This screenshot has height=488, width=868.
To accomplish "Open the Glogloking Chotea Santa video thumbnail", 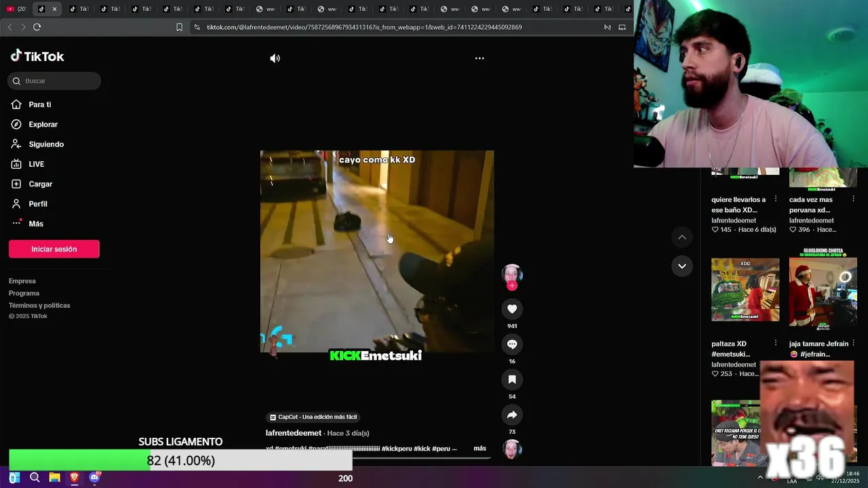I will [823, 289].
